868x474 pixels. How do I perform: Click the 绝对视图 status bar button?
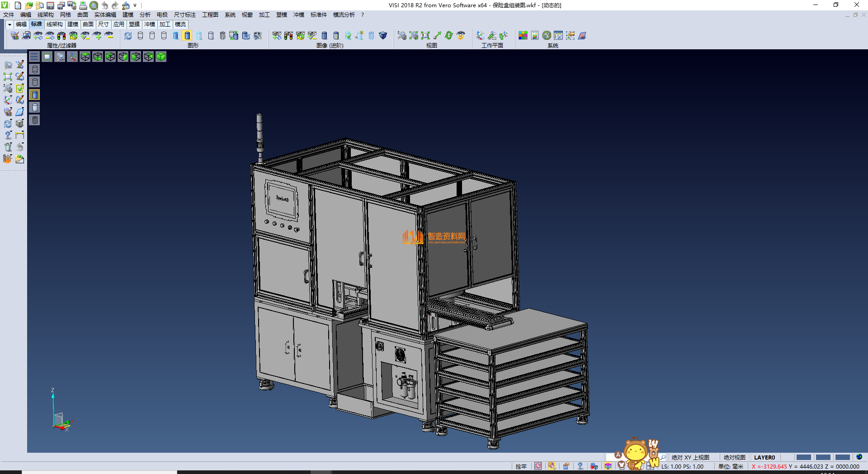tap(734, 457)
